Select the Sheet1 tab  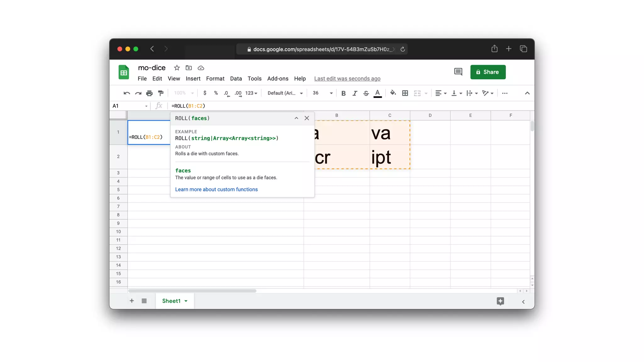(x=171, y=301)
